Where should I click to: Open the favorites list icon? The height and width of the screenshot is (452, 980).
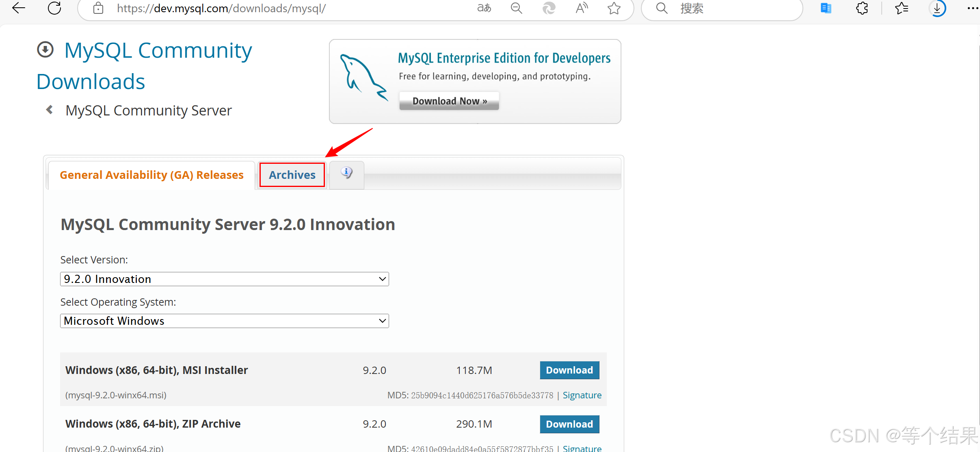pyautogui.click(x=901, y=8)
